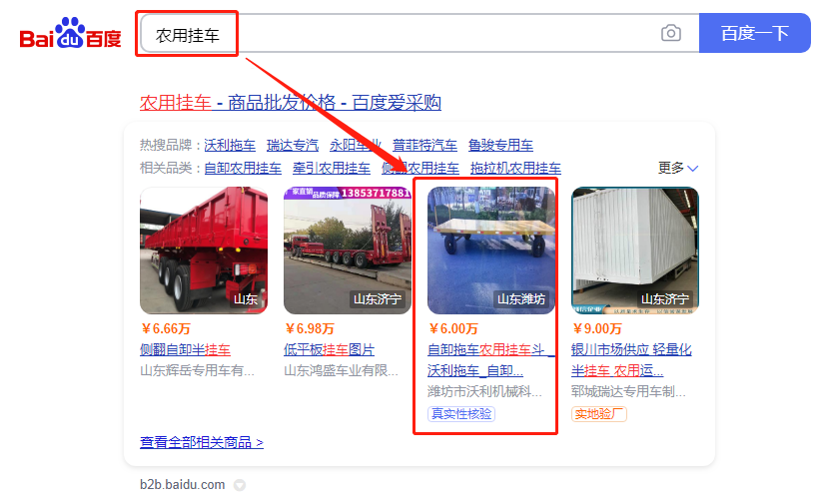Screen dimensions: 824x504
Task: Click the 实地验厂 badge
Action: pyautogui.click(x=598, y=414)
